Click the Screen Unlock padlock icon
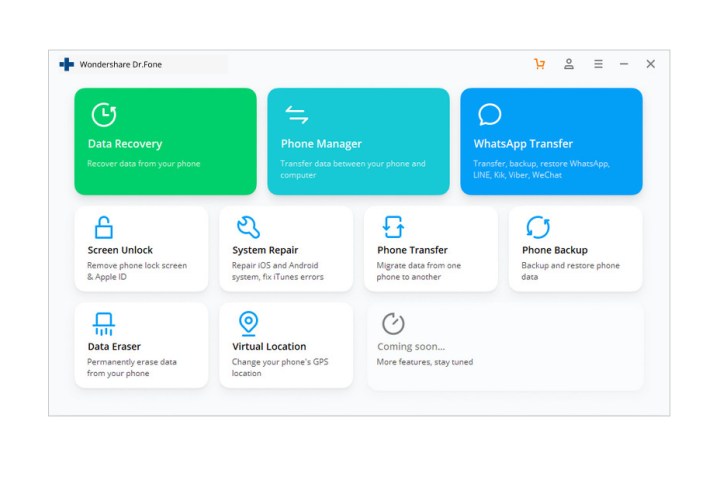The image size is (720, 480). (x=103, y=227)
